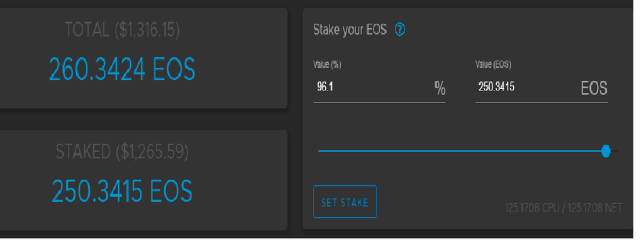Click the SET STAKE button

coord(345,202)
